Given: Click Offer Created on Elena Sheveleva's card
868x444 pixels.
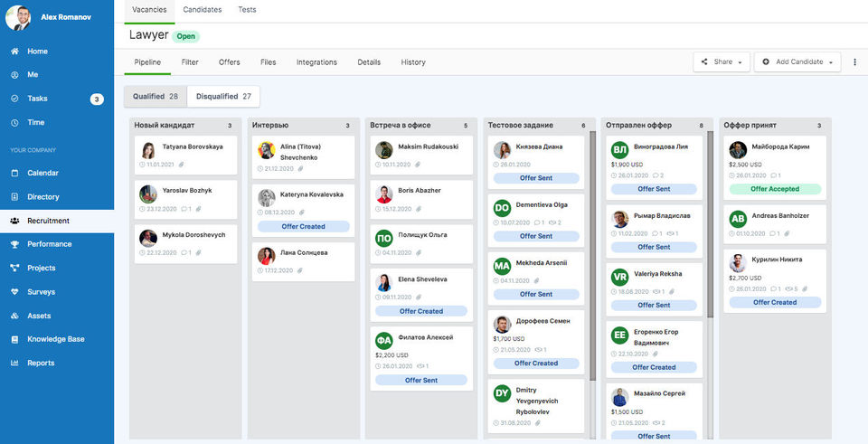Looking at the screenshot, I should pyautogui.click(x=421, y=311).
